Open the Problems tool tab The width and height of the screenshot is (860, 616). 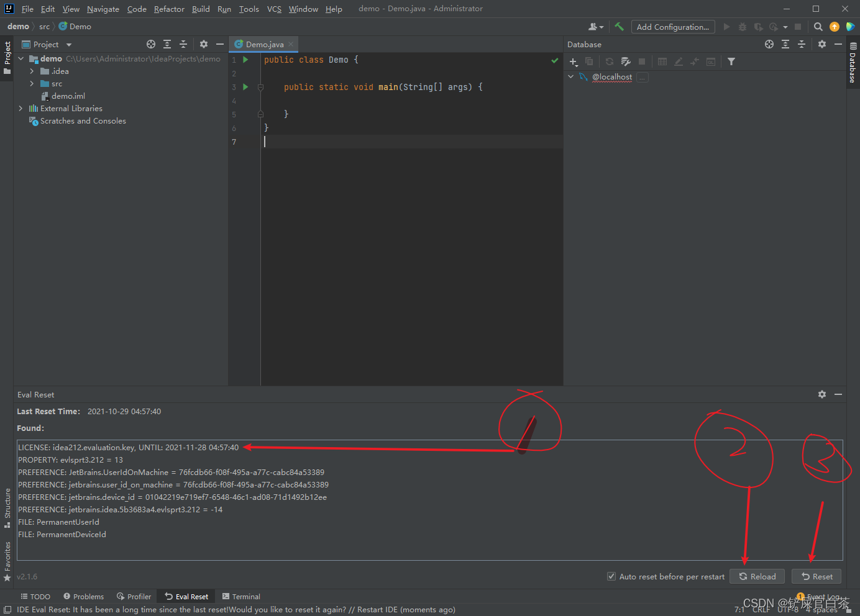[x=83, y=596]
